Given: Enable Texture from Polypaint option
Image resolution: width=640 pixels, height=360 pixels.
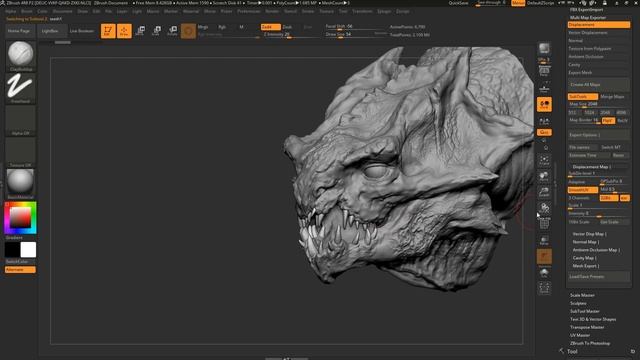Looking at the screenshot, I should pos(598,49).
